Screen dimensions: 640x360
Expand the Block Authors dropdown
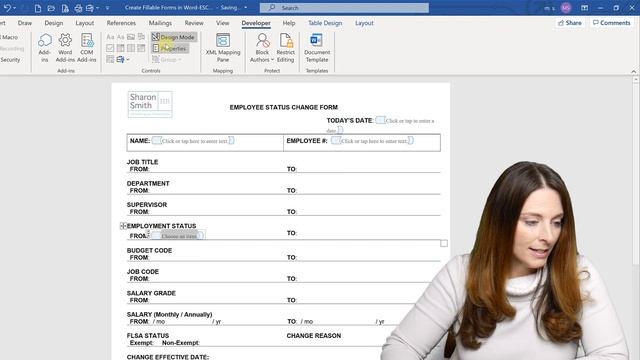coord(272,60)
